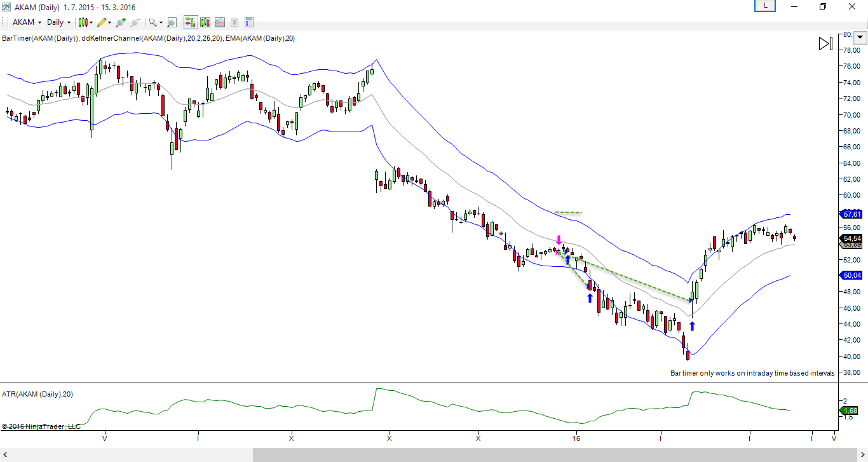
Task: Open the data series candlestick icon
Action: click(x=205, y=22)
